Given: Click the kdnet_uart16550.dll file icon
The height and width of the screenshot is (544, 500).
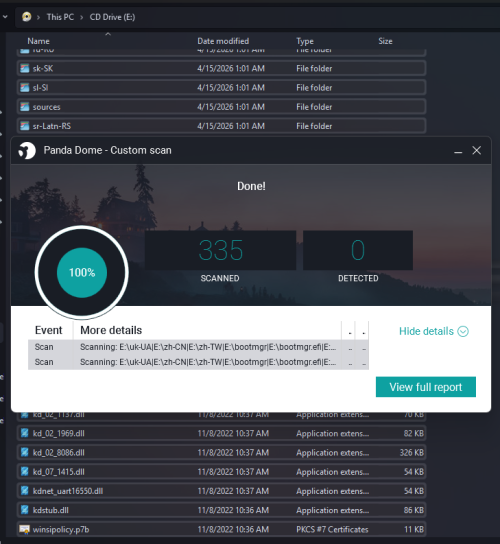Looking at the screenshot, I should coord(24,491).
